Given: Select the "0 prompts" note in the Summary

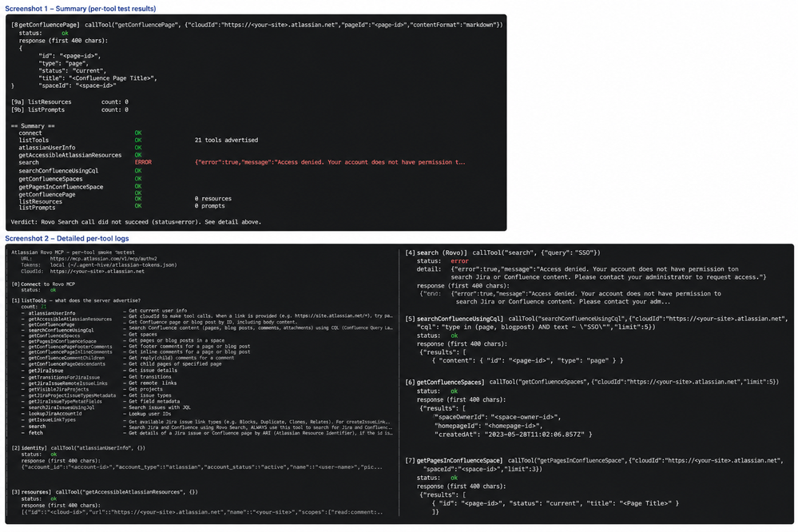Looking at the screenshot, I should (x=209, y=205).
